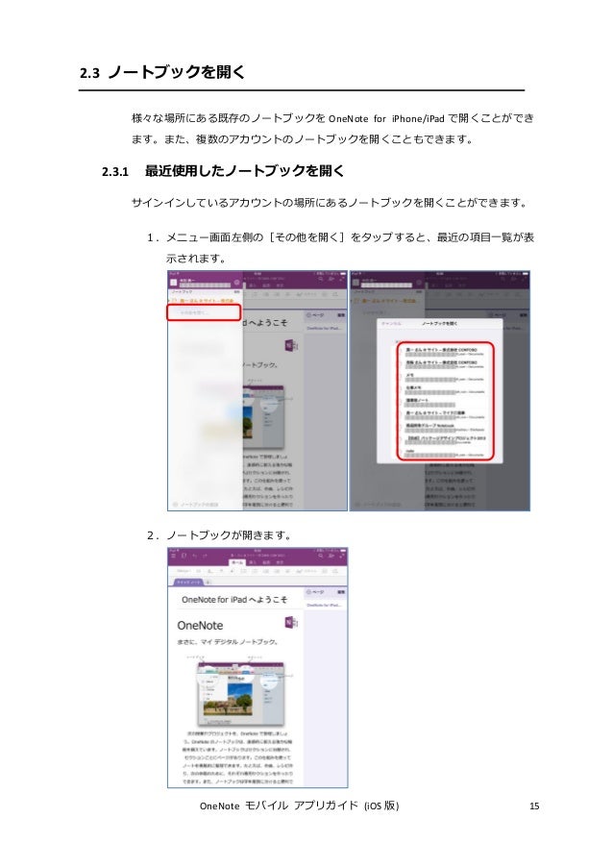Select 挿入 ribbon tab in bottom screenshot
This screenshot has width=613, height=868.
point(253,562)
